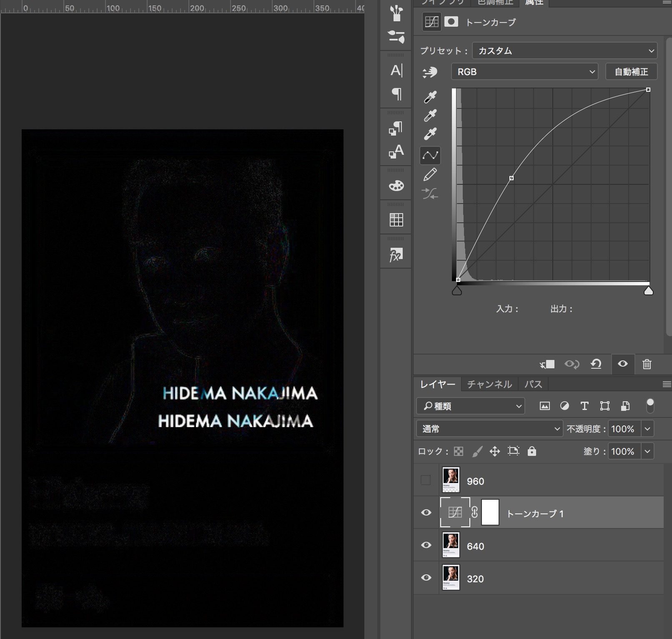Hide the 320 layer
The height and width of the screenshot is (639, 672).
point(426,578)
